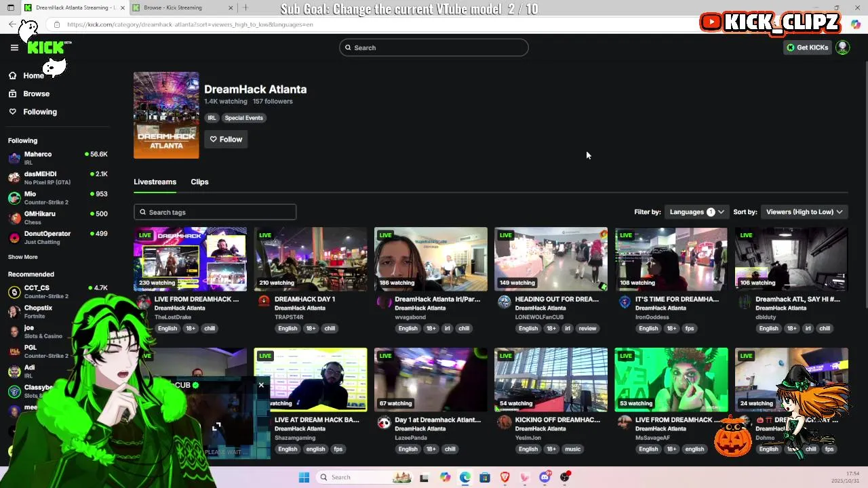Click IronGoddess streamer avatar
This screenshot has width=868, height=488.
click(x=625, y=302)
